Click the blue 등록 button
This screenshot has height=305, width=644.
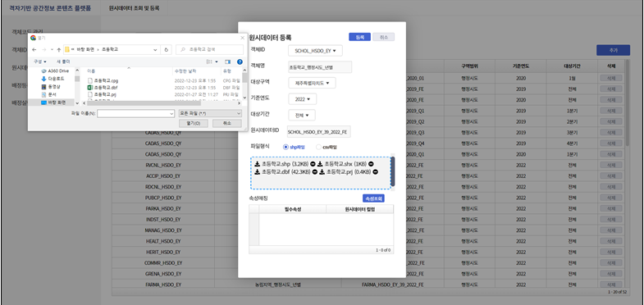(360, 37)
